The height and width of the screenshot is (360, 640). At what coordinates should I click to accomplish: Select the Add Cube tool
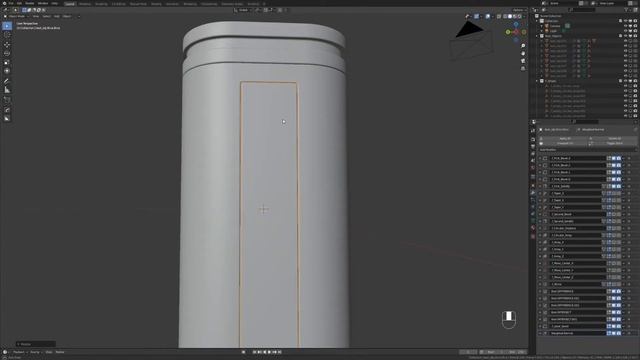coord(7,100)
